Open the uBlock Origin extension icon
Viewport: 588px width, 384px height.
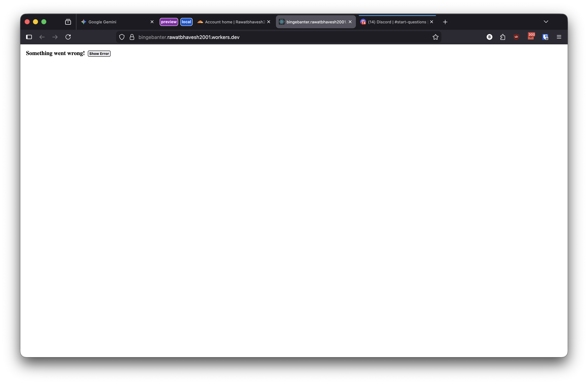tap(516, 37)
